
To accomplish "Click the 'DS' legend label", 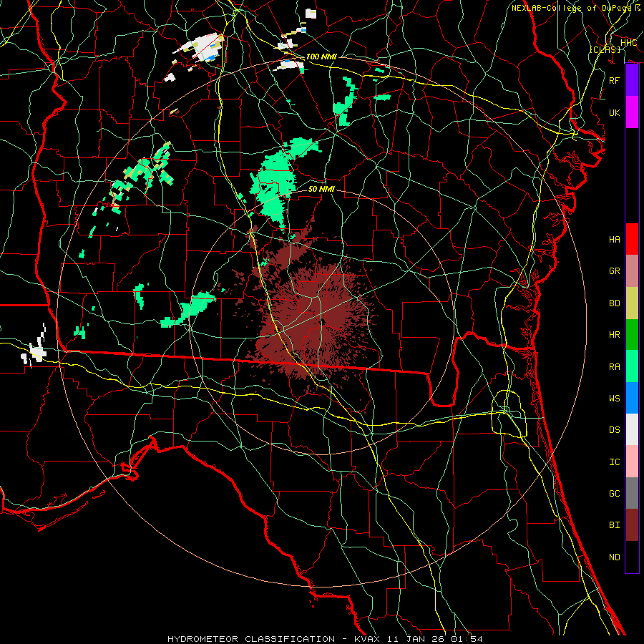I will tap(614, 429).
